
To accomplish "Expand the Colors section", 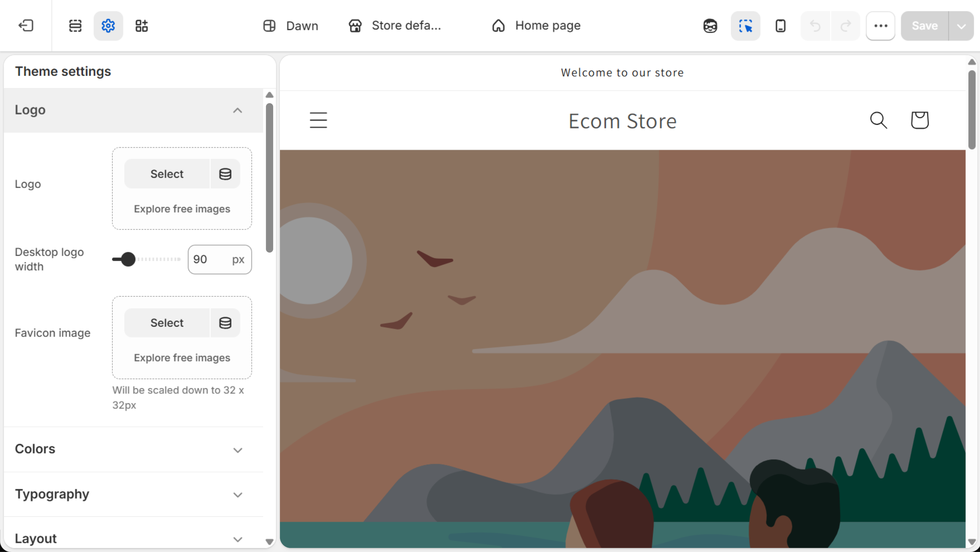I will pos(133,449).
